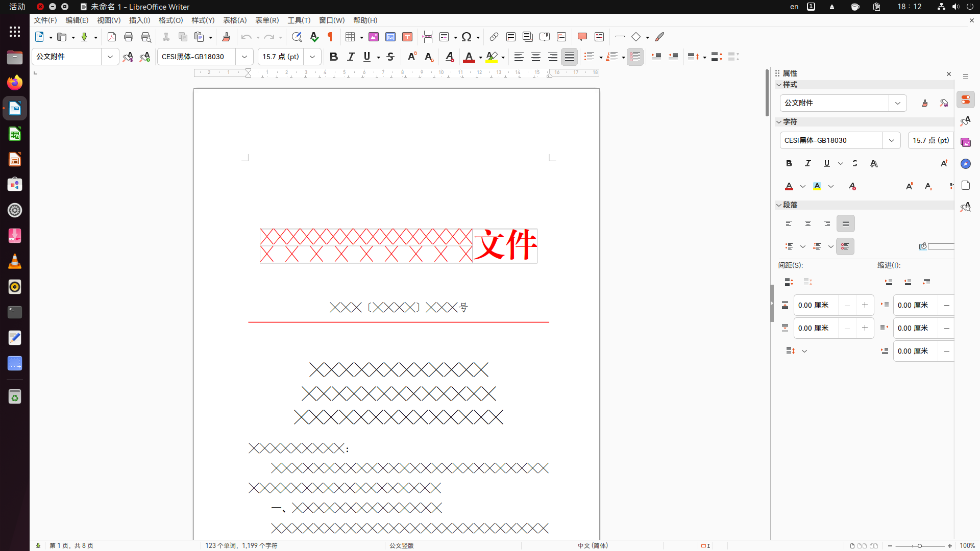980x551 pixels.
Task: Toggle Underline in formatting toolbar
Action: pos(367,57)
